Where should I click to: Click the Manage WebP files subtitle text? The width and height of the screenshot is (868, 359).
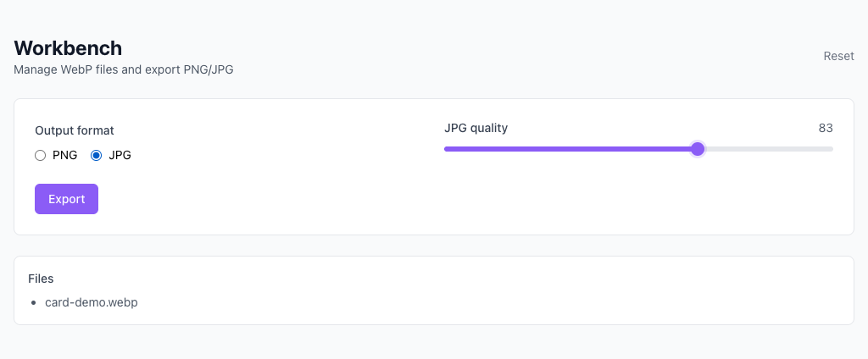click(123, 69)
